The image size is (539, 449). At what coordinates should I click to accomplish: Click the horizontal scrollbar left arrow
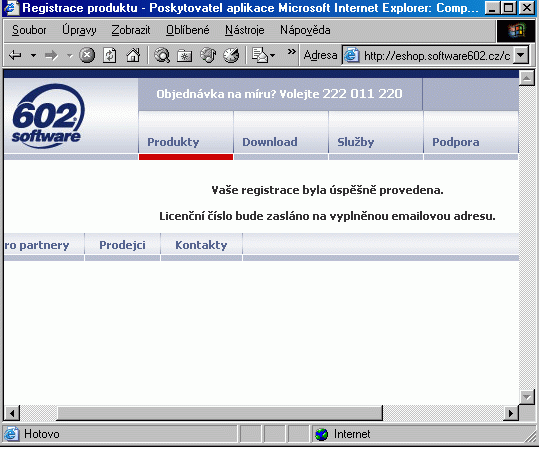pos(12,413)
